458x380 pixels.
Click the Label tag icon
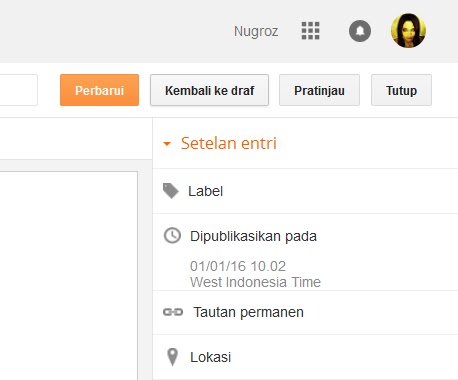point(171,191)
